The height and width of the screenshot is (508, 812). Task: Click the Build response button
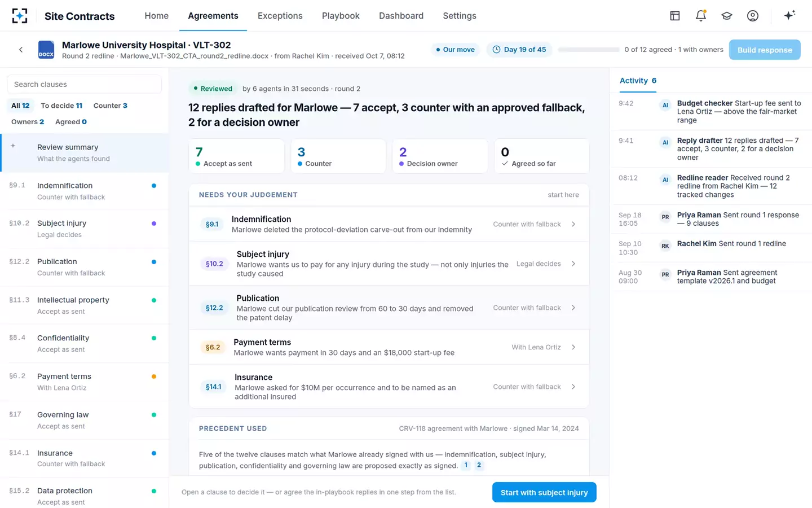[x=765, y=50]
